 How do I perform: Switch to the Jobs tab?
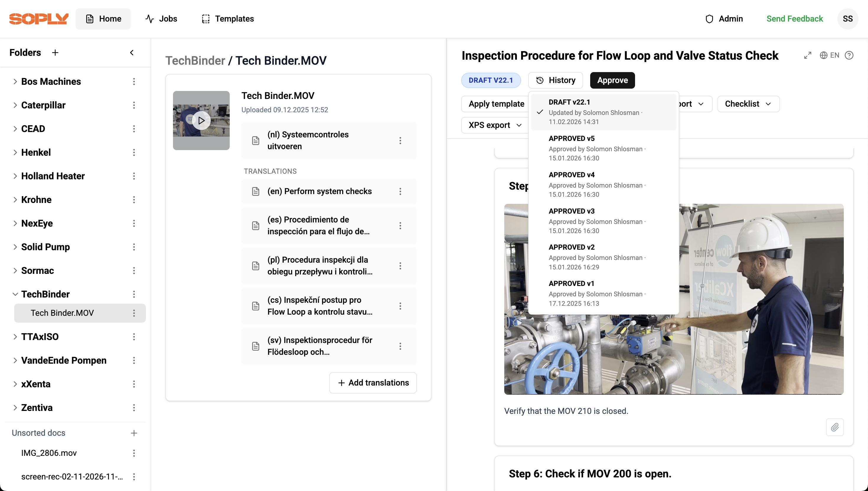(161, 19)
